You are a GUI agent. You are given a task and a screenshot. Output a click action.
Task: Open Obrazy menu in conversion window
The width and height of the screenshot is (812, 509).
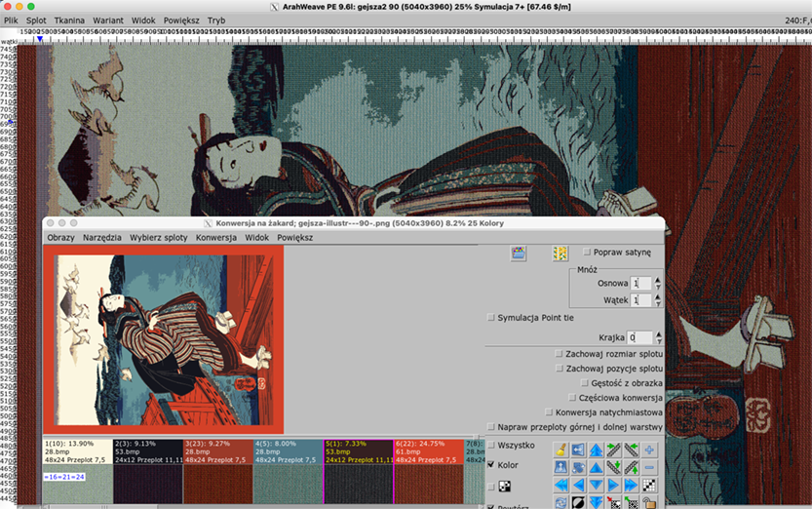[60, 237]
